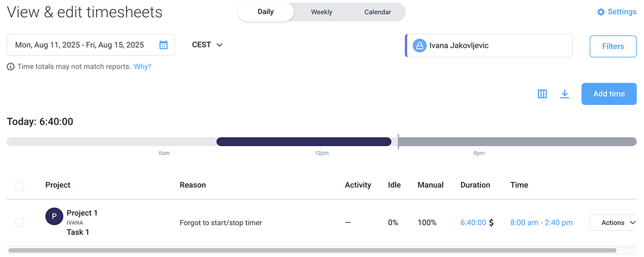
Task: Download the timesheet via download icon
Action: tap(565, 94)
